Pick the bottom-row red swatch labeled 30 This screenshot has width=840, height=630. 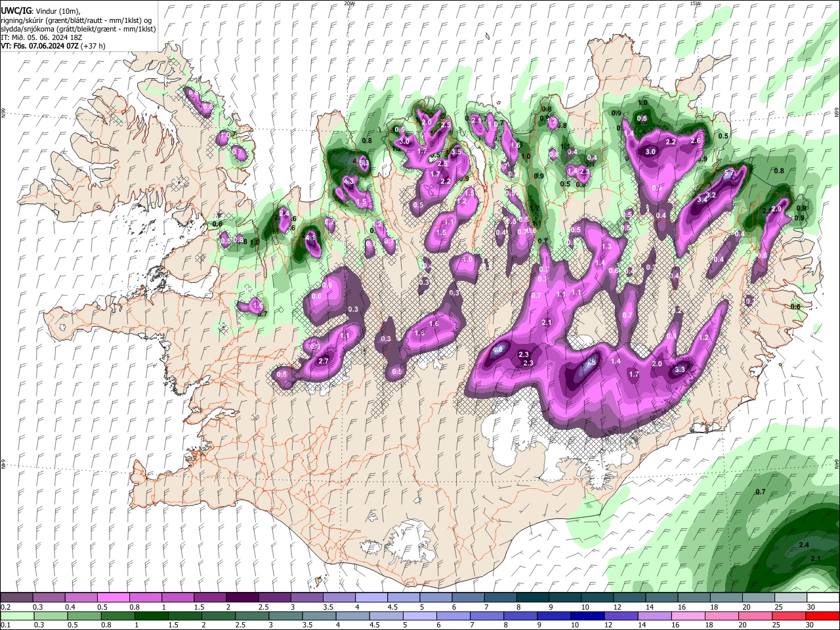[x=823, y=616]
